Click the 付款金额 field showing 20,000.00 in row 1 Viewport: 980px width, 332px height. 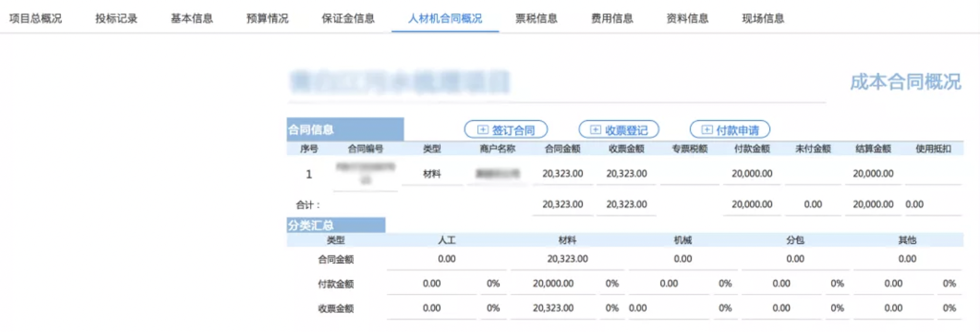(x=751, y=174)
